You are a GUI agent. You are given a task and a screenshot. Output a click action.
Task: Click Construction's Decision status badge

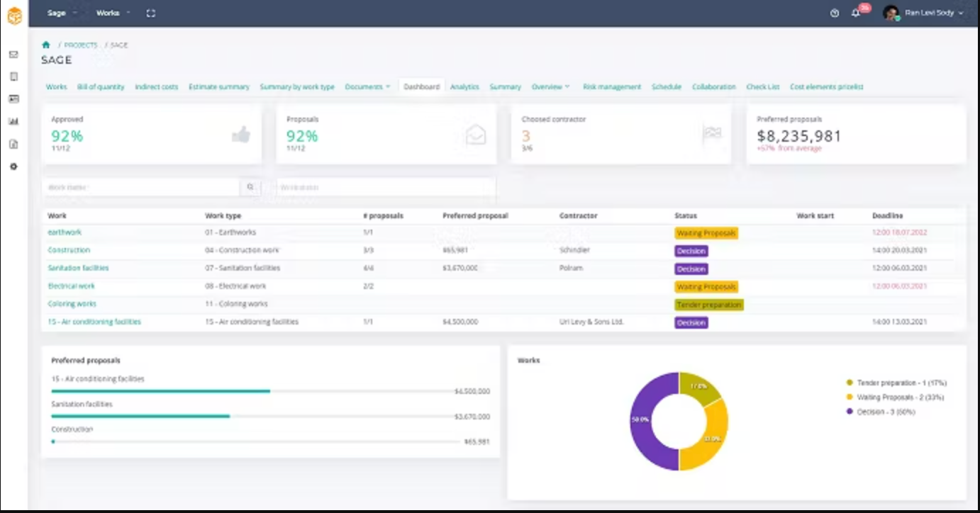point(691,251)
